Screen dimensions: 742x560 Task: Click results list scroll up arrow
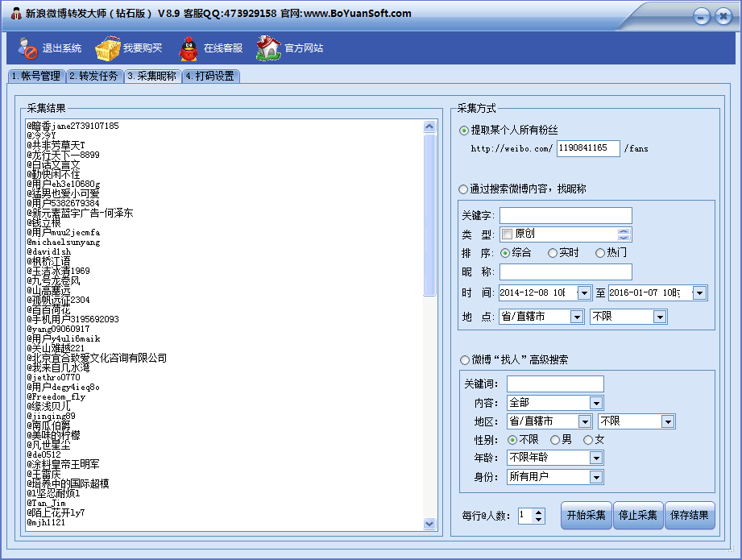(x=429, y=127)
